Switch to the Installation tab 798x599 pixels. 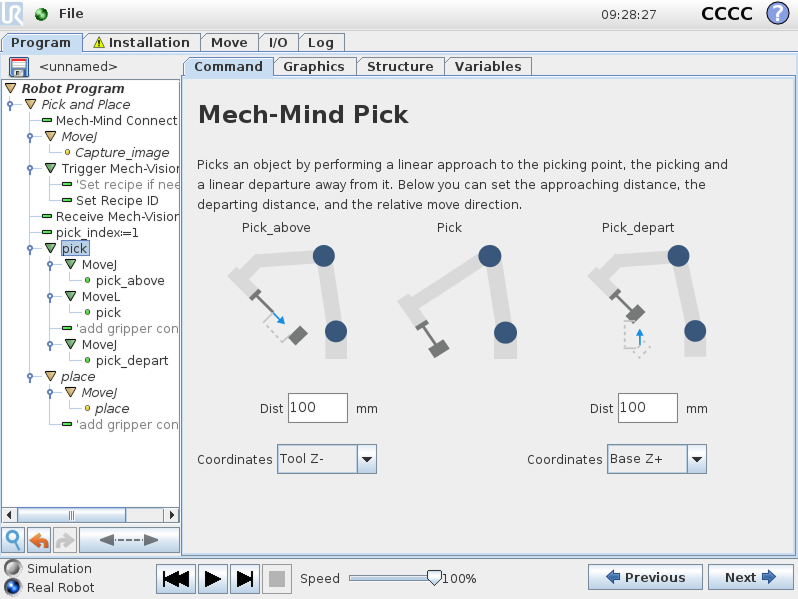(x=141, y=42)
